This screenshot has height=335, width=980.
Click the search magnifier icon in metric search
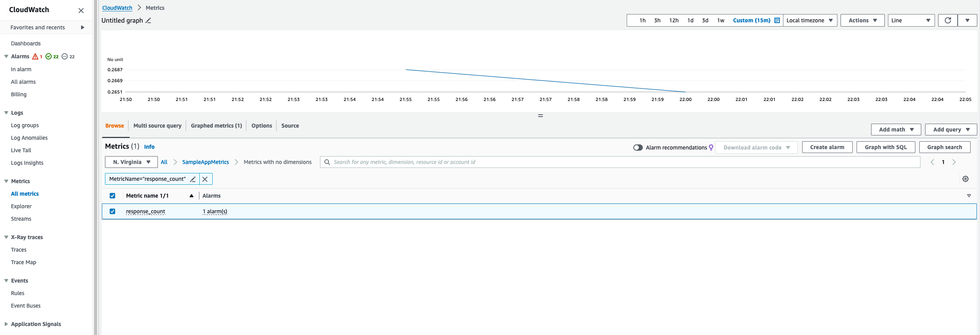(x=327, y=162)
